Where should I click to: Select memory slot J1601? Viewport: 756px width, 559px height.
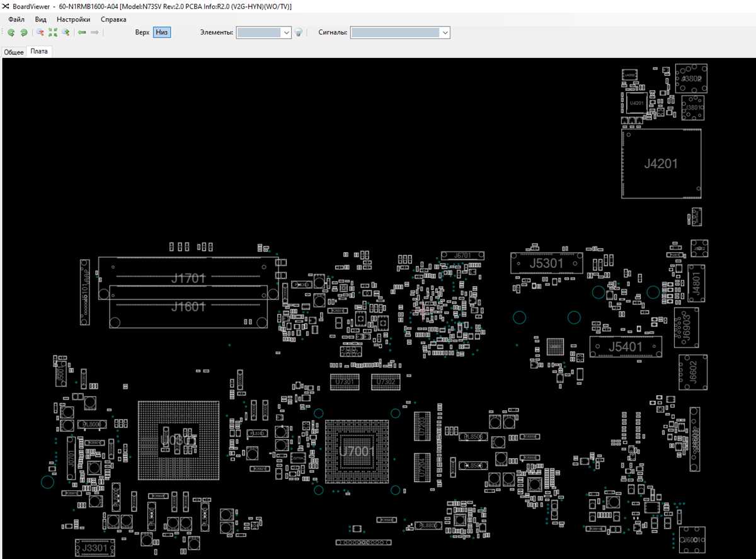[188, 306]
